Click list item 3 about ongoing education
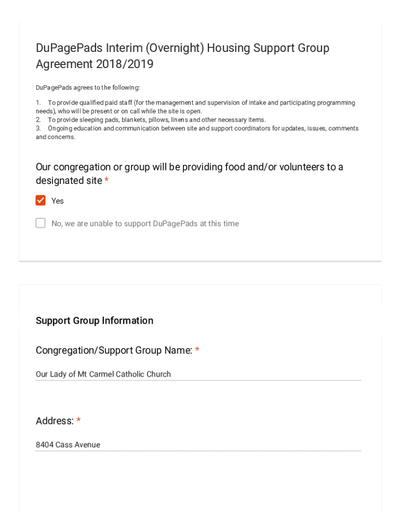The width and height of the screenshot is (400, 532). 197,132
